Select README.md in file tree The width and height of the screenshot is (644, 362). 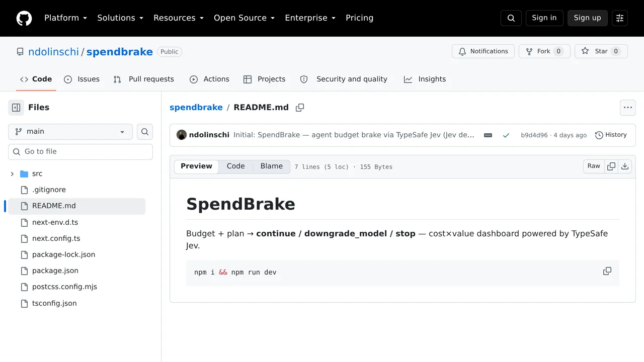[x=76, y=206]
